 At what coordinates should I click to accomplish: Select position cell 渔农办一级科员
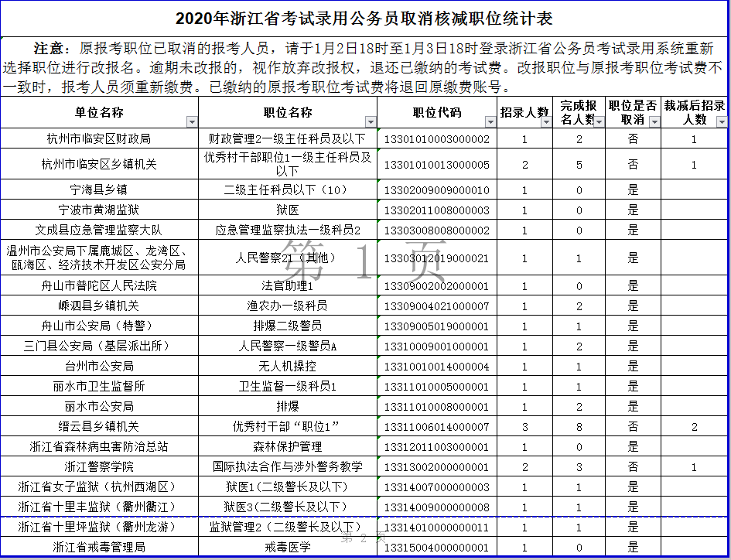[288, 306]
